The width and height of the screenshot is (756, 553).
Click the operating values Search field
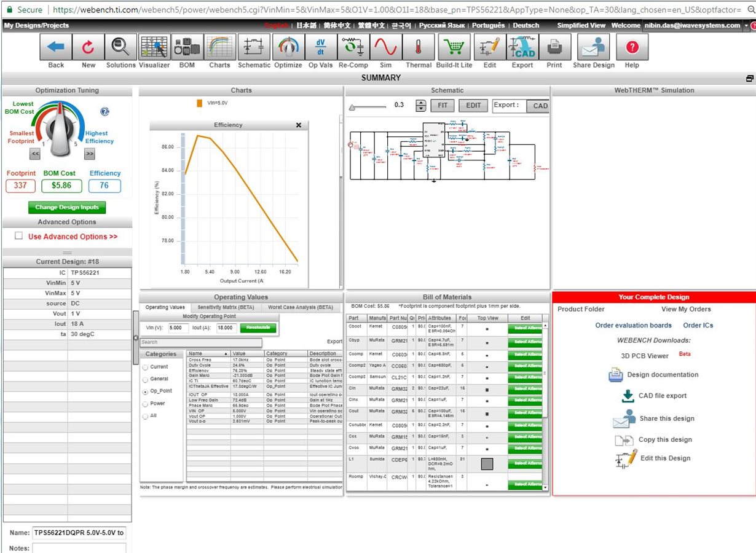point(201,342)
